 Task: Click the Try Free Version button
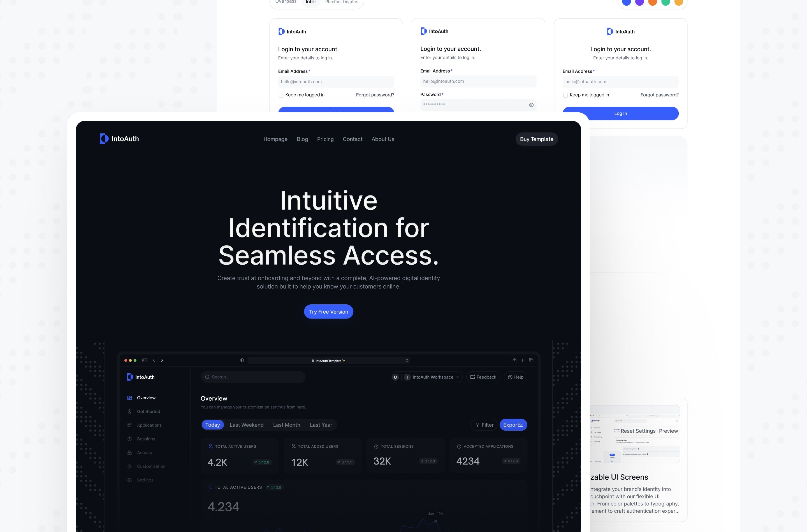328,311
